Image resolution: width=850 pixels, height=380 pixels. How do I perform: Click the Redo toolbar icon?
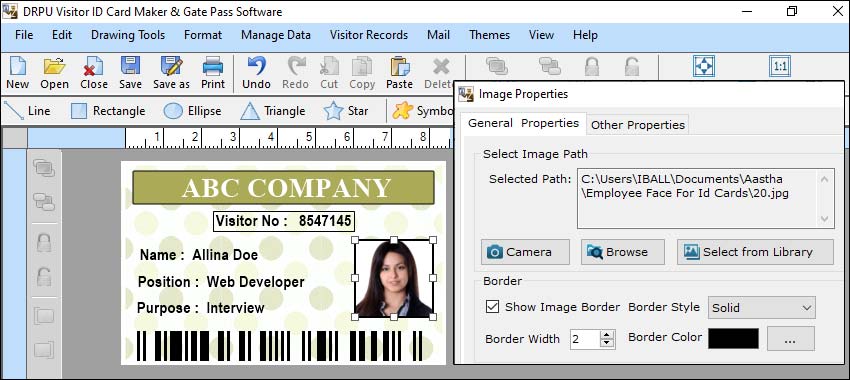pos(295,73)
